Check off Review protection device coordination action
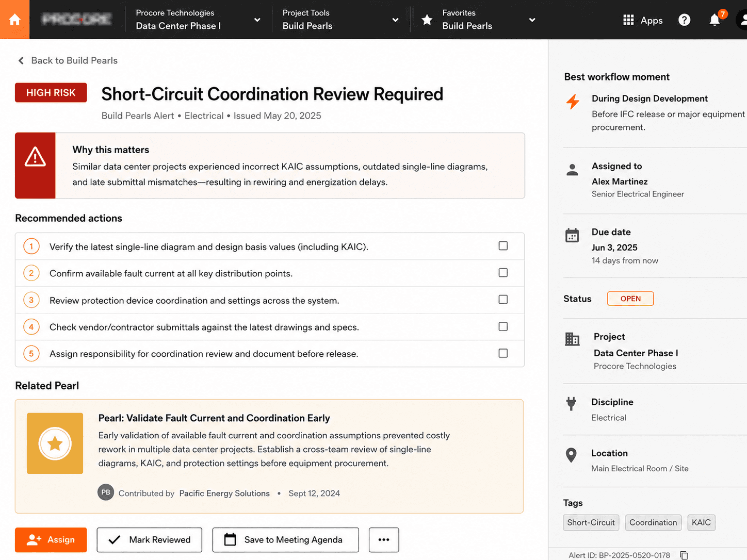Viewport: 747px width, 560px height. pos(503,300)
